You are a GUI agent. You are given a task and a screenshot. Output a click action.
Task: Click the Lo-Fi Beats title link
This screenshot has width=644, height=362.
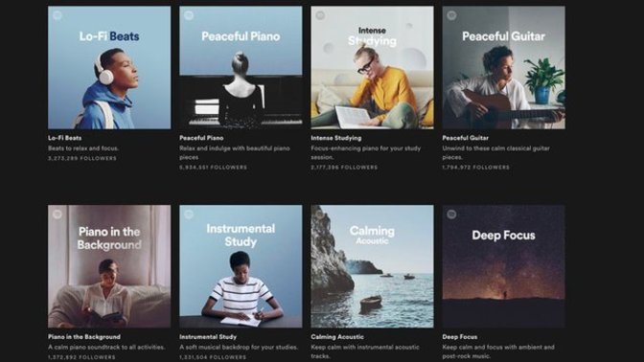pyautogui.click(x=65, y=138)
